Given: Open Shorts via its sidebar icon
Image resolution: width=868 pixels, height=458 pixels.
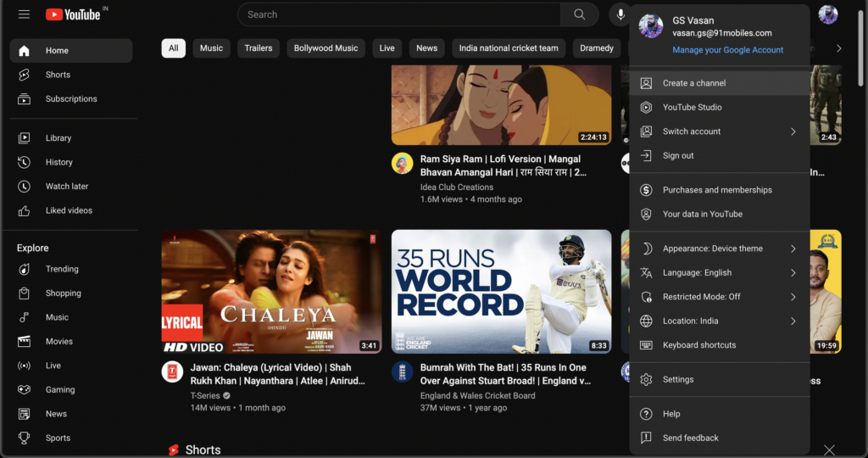Looking at the screenshot, I should [24, 75].
